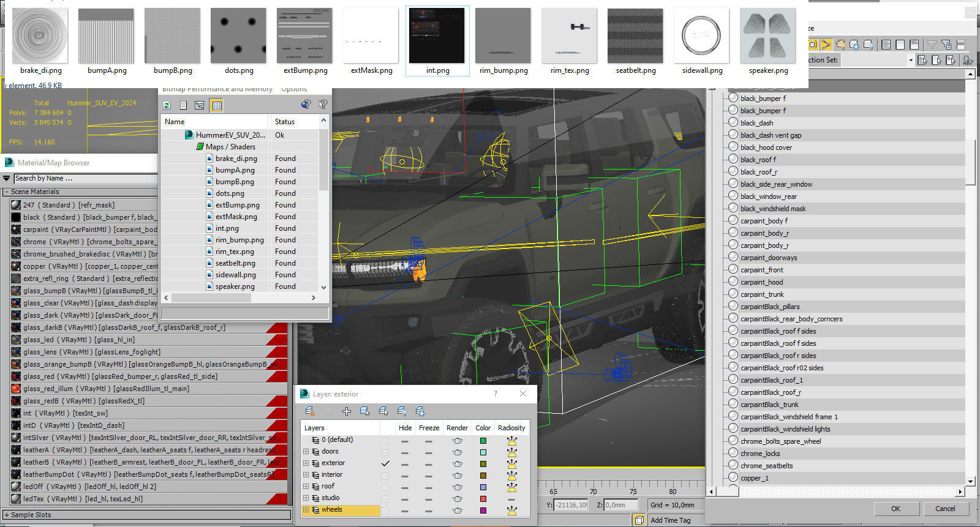Viewport: 980px width, 527px height.
Task: Click Display Children icon in selection dialog toolbar
Action: [827, 44]
